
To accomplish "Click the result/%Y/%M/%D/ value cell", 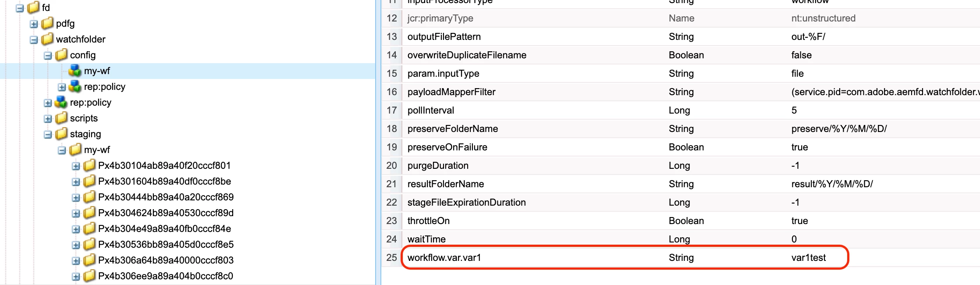I will [x=832, y=184].
